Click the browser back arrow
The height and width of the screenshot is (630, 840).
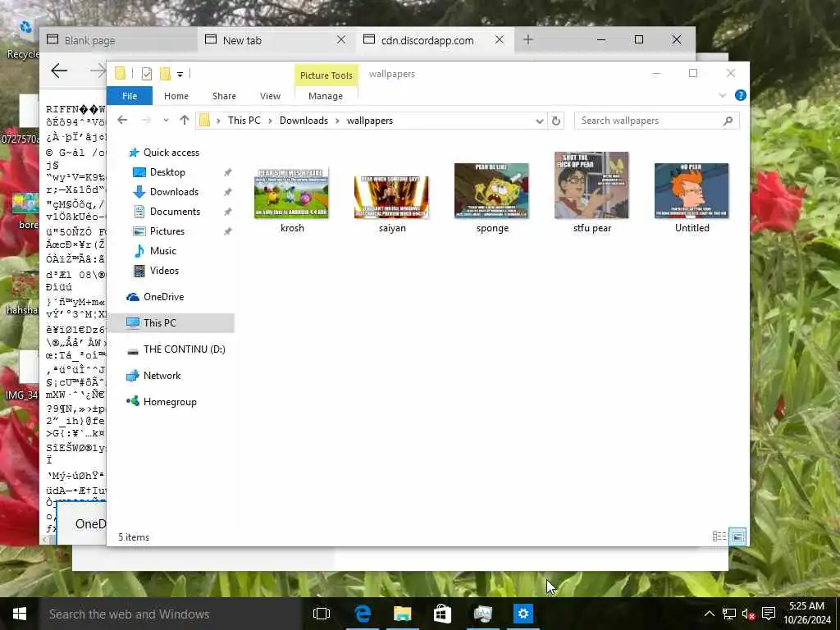(59, 71)
